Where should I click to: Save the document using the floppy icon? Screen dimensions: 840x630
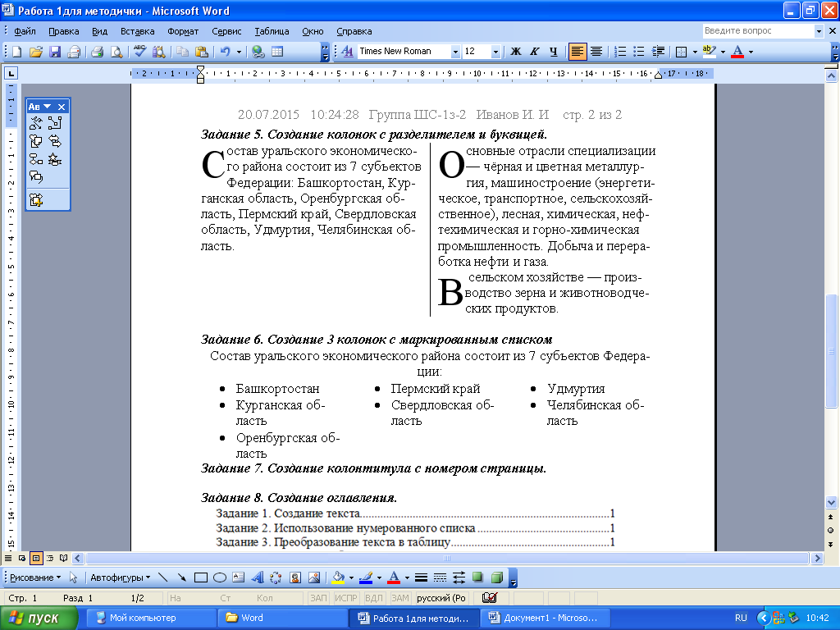point(55,52)
